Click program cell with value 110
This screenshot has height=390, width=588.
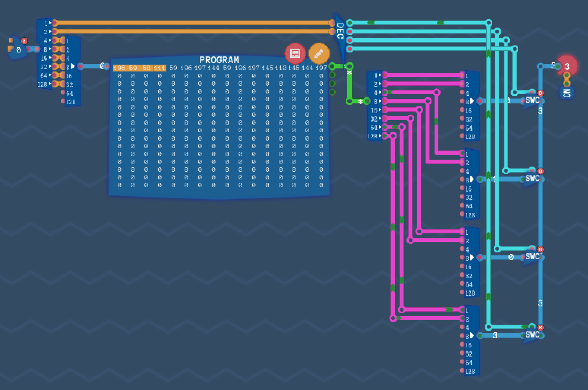[x=280, y=68]
